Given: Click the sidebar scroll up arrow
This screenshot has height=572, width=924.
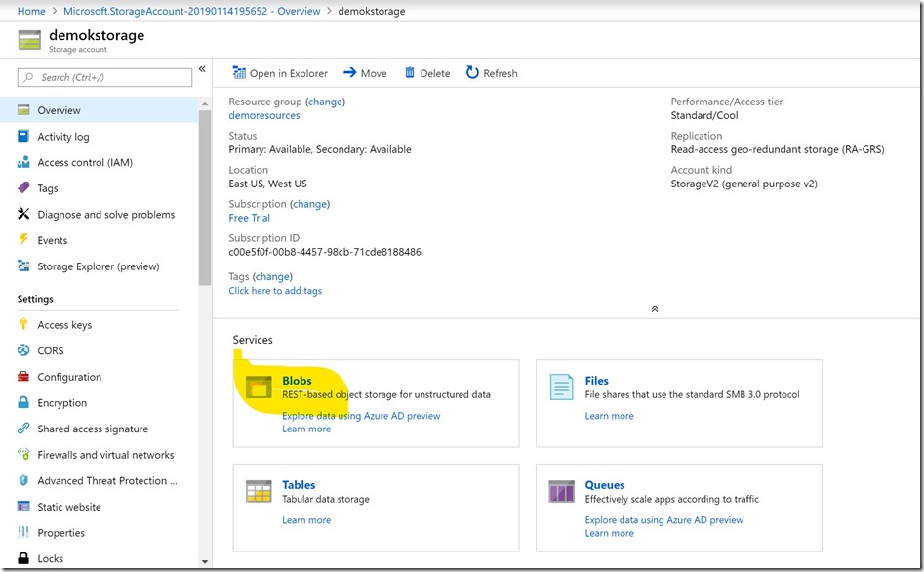Looking at the screenshot, I should (205, 104).
